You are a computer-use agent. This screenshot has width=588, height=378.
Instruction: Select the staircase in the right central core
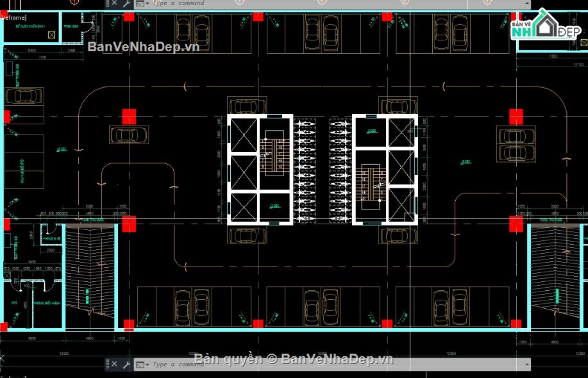coord(371,185)
